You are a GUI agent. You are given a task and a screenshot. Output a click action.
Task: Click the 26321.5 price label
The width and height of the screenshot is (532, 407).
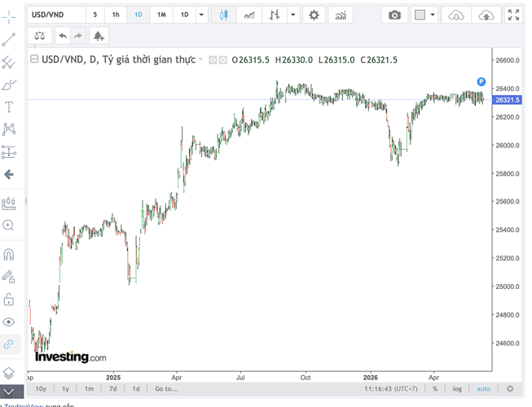[507, 100]
